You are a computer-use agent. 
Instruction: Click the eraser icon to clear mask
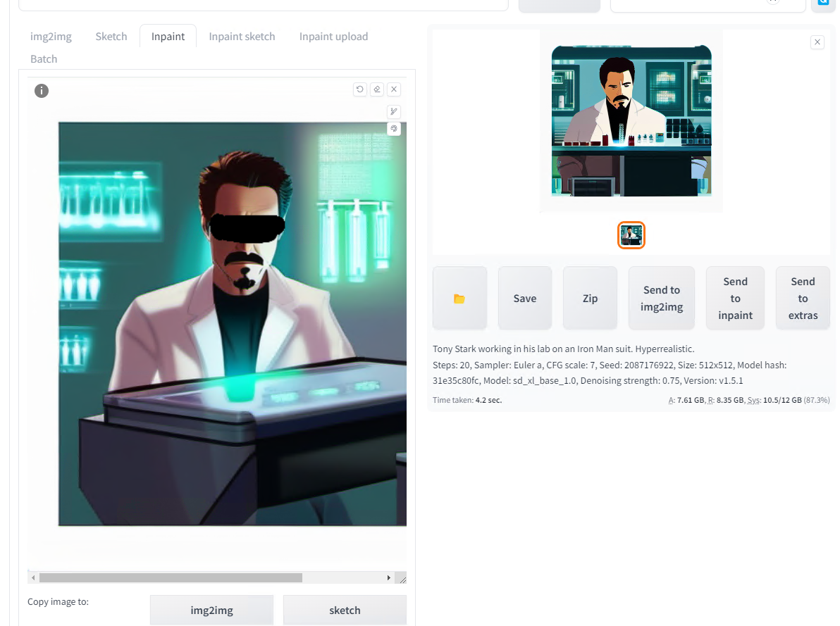(x=377, y=89)
